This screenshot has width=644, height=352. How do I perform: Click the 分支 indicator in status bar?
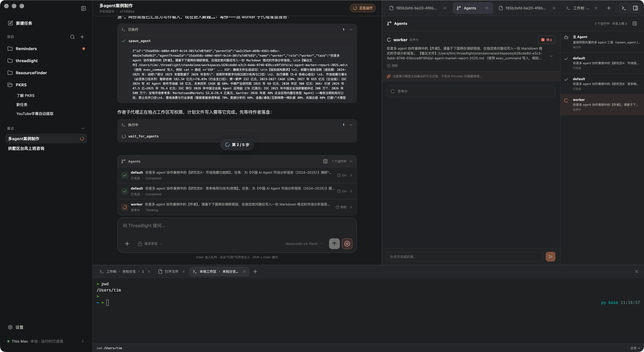[x=635, y=348]
